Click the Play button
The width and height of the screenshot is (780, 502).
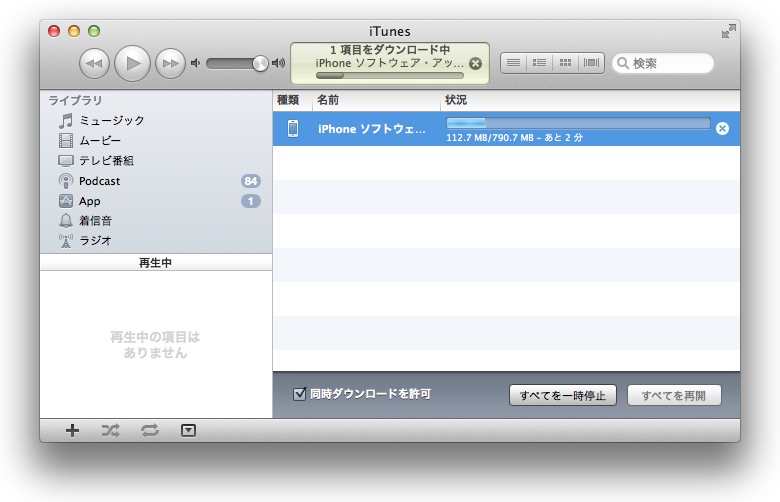(x=132, y=63)
